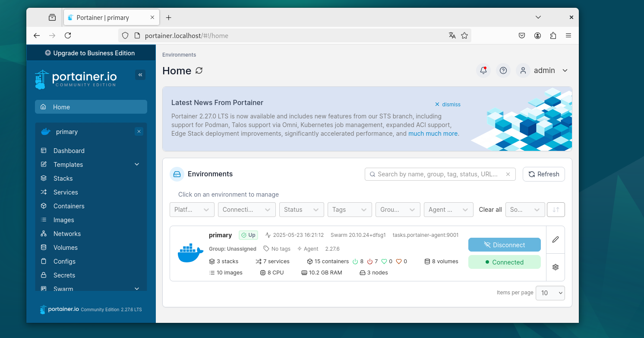This screenshot has width=644, height=338.
Task: Expand the Status filter dropdown
Action: 301,210
